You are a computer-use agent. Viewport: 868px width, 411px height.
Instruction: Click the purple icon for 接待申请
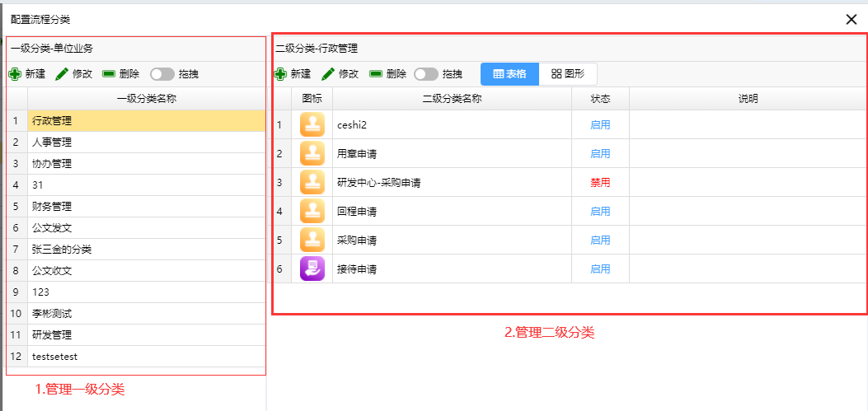pyautogui.click(x=312, y=269)
